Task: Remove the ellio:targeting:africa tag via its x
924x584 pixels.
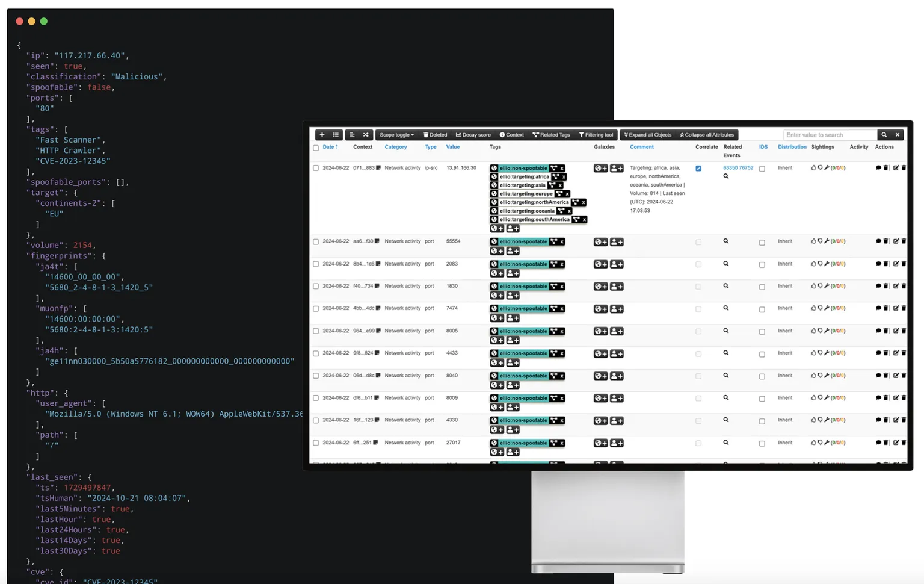Action: click(563, 176)
